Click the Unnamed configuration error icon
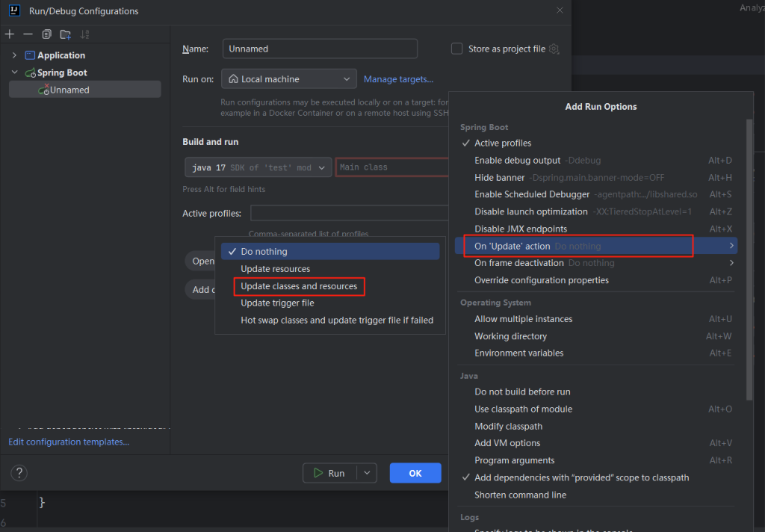 click(44, 90)
